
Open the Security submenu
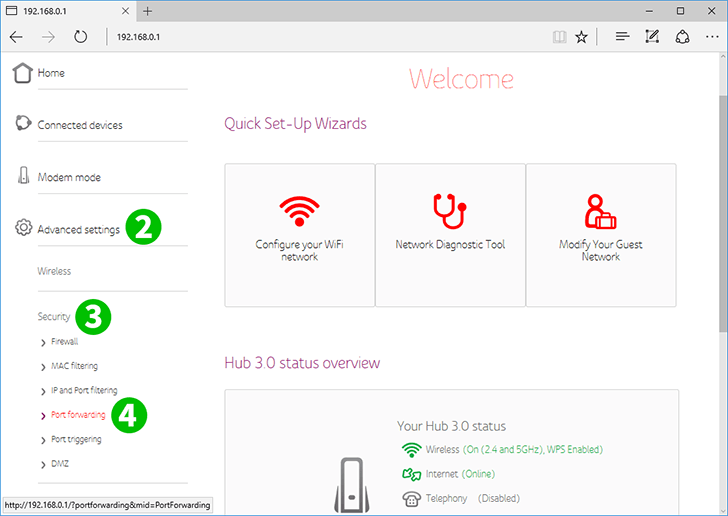pyautogui.click(x=54, y=316)
